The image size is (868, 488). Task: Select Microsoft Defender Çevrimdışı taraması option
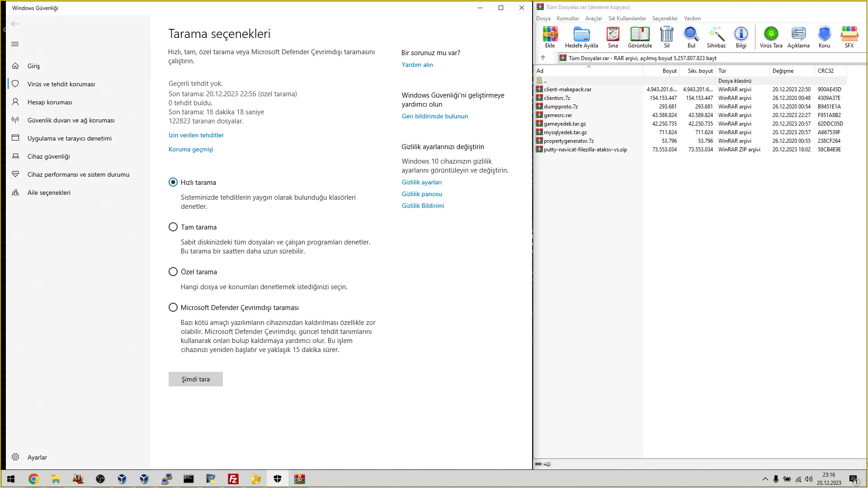point(173,307)
